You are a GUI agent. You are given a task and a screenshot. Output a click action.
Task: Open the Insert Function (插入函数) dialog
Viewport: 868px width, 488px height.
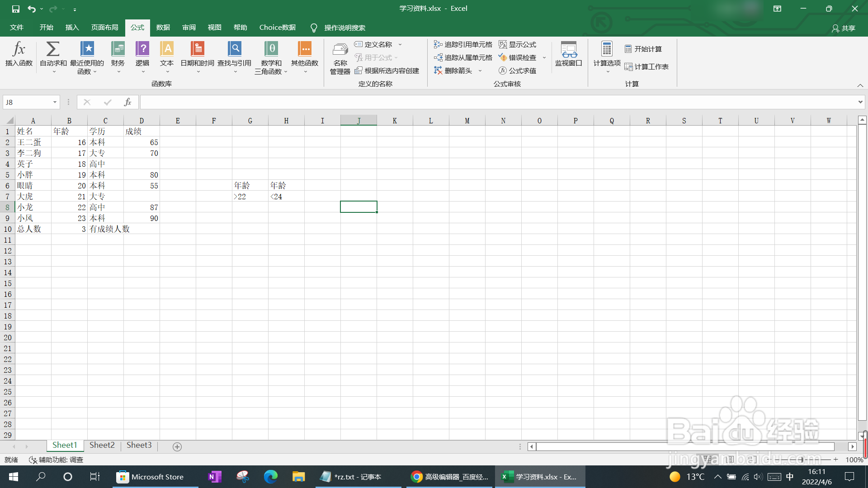tap(19, 54)
